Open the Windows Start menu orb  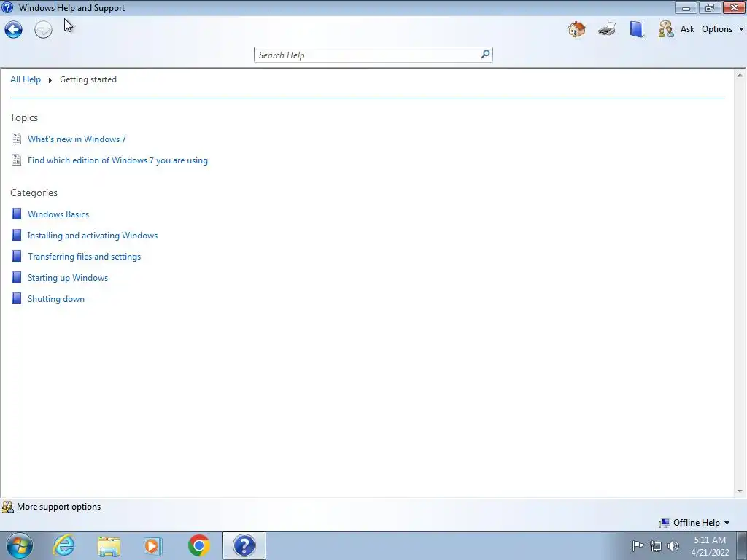pyautogui.click(x=20, y=545)
